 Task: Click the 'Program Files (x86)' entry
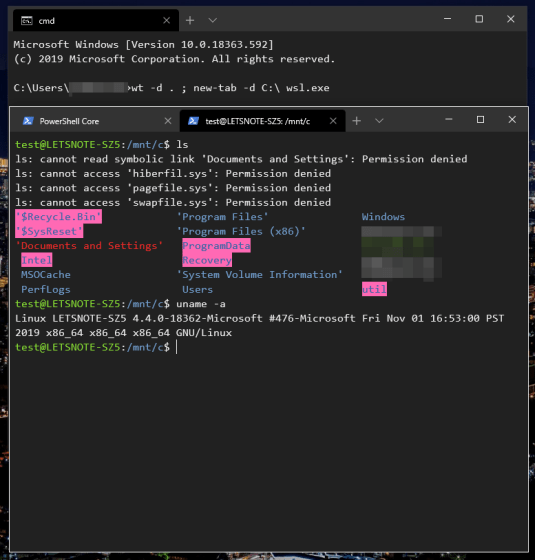click(241, 231)
